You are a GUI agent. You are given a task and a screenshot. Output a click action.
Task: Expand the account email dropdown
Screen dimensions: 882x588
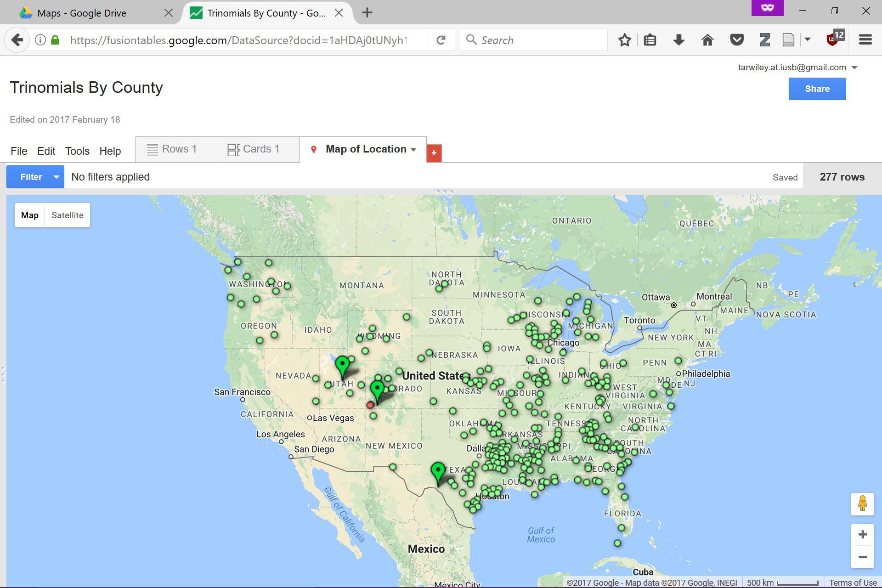tap(854, 68)
